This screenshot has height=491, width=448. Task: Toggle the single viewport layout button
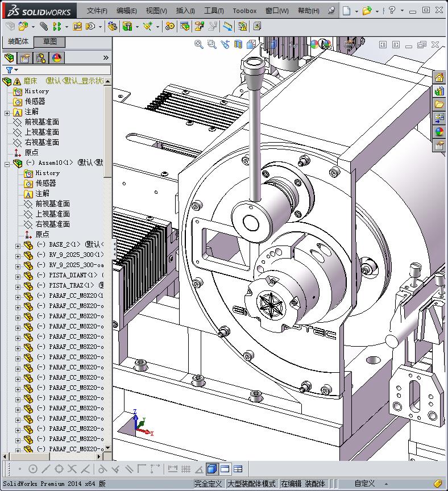click(x=225, y=469)
